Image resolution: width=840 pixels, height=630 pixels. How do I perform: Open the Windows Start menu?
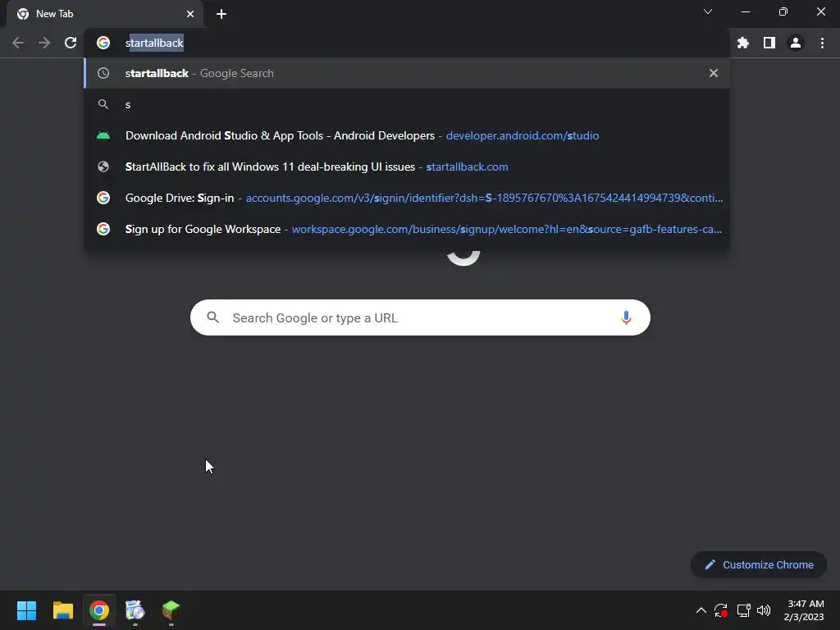[26, 610]
